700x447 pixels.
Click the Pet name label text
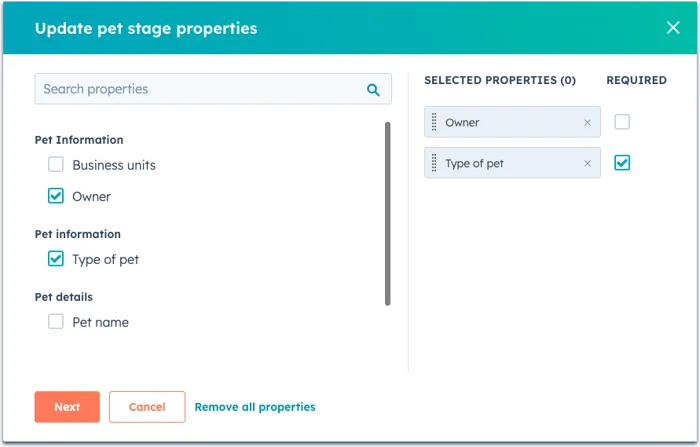(x=100, y=322)
